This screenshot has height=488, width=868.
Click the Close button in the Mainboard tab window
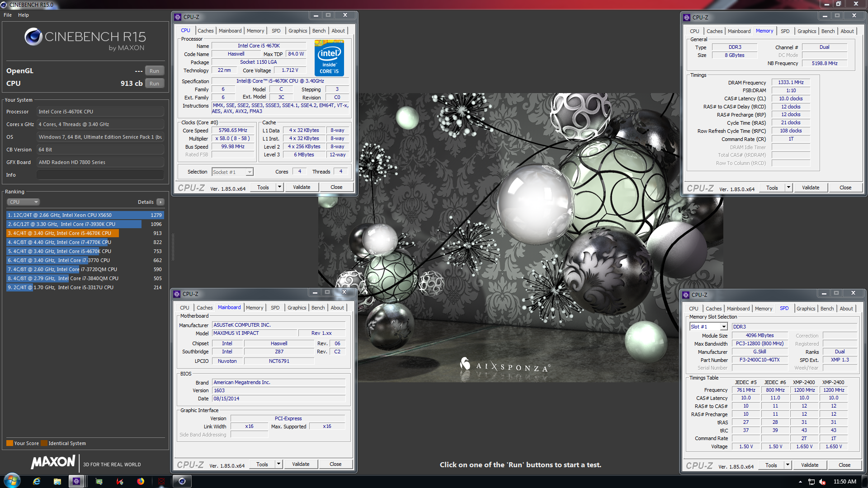point(335,464)
